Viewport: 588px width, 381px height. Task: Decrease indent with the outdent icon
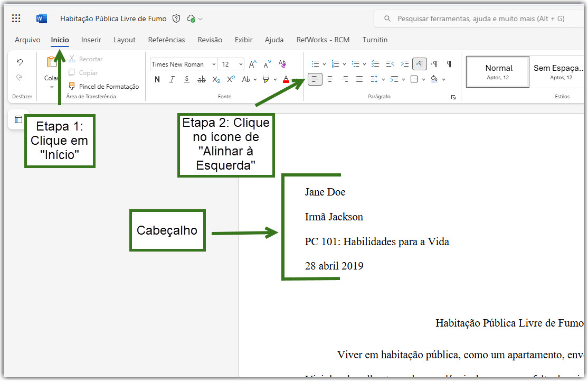pyautogui.click(x=390, y=64)
